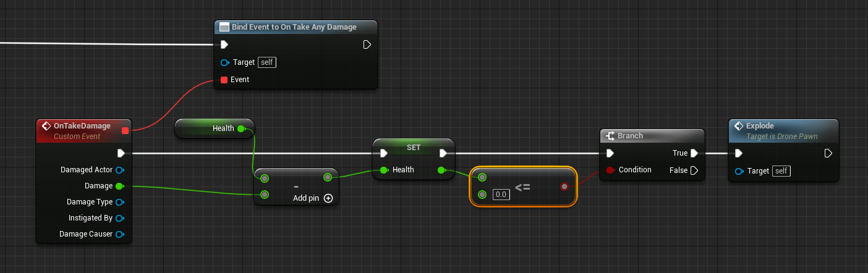The width and height of the screenshot is (868, 273).
Task: Click the Health getter variable node output pin
Action: pos(242,128)
